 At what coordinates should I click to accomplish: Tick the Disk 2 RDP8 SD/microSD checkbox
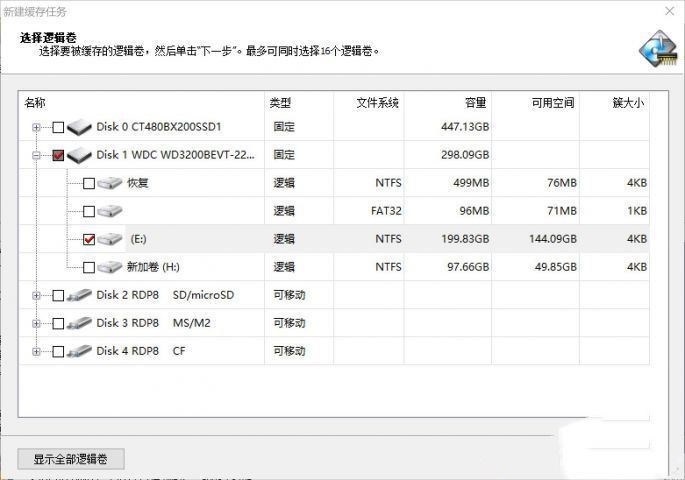point(58,295)
